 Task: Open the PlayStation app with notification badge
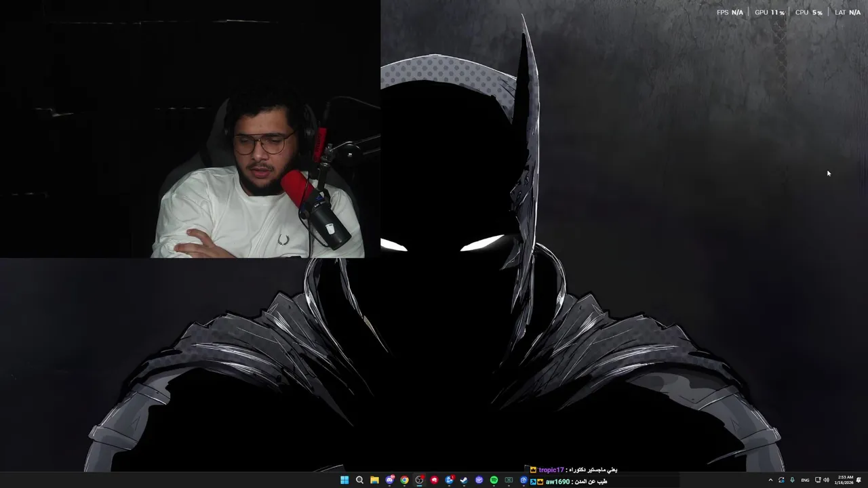449,480
